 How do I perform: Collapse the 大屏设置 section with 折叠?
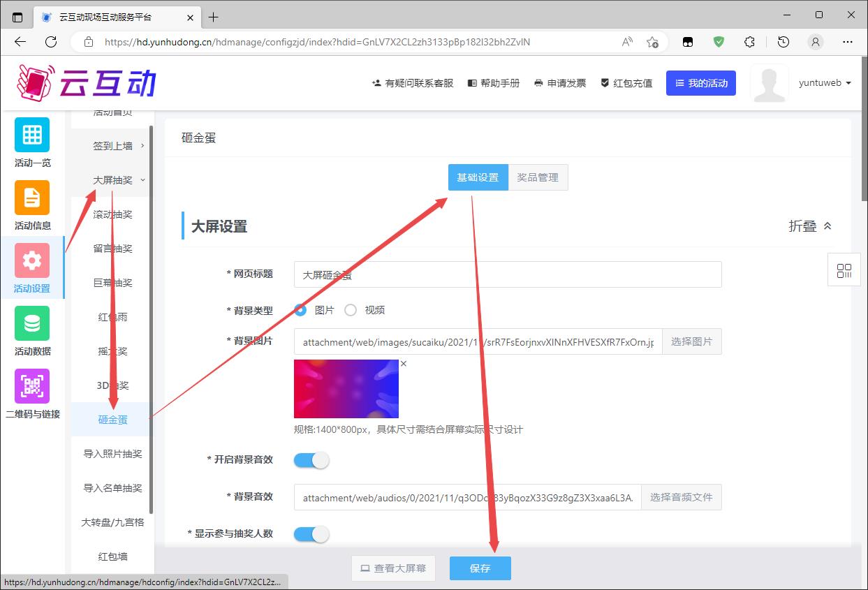pyautogui.click(x=810, y=226)
